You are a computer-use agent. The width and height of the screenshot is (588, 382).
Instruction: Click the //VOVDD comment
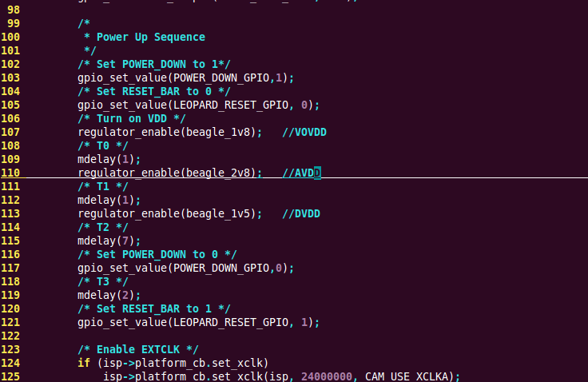[304, 132]
